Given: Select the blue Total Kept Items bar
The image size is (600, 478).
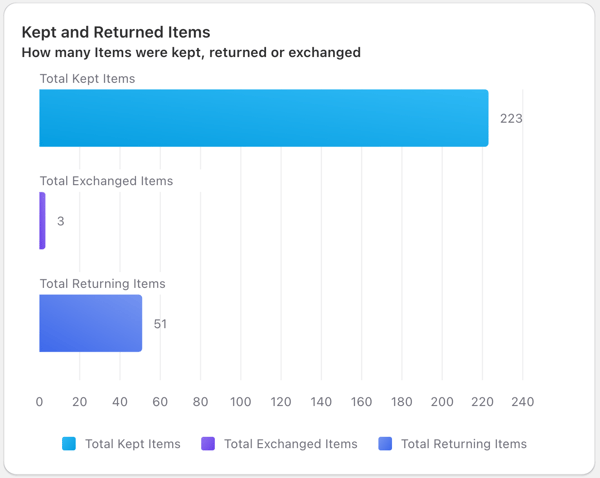Looking at the screenshot, I should click(x=264, y=118).
